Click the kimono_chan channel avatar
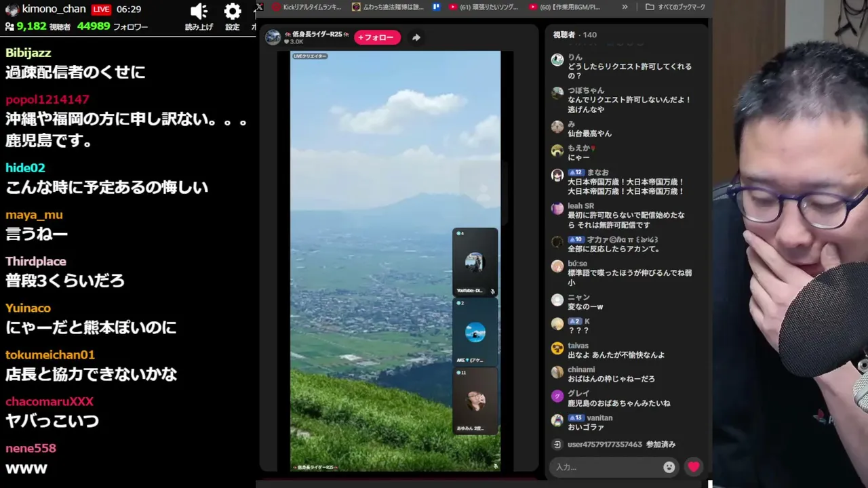 click(12, 9)
